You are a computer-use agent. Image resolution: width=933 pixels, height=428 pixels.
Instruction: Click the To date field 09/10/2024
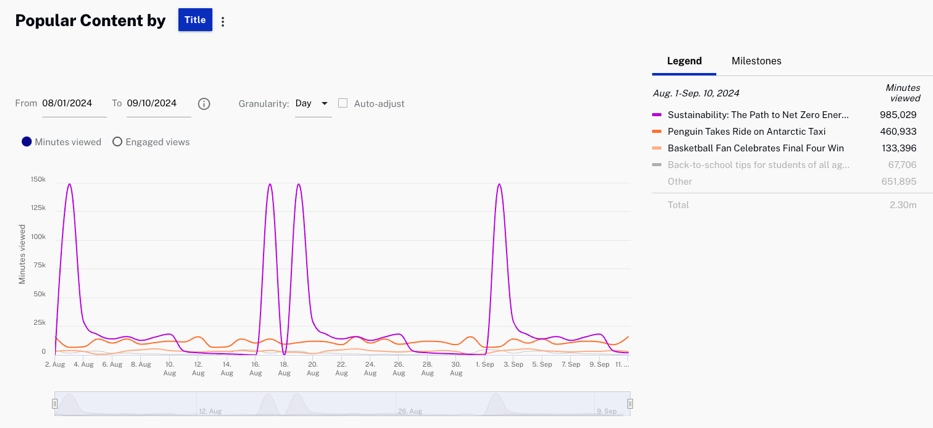click(157, 103)
